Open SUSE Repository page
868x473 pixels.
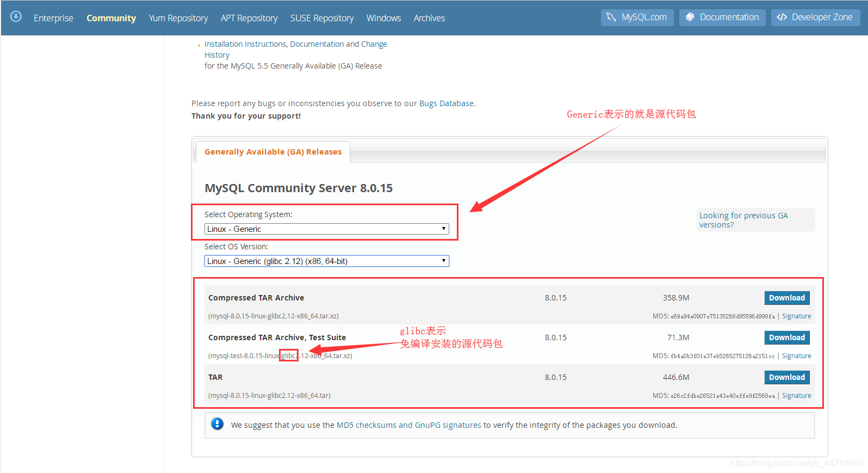(x=322, y=18)
